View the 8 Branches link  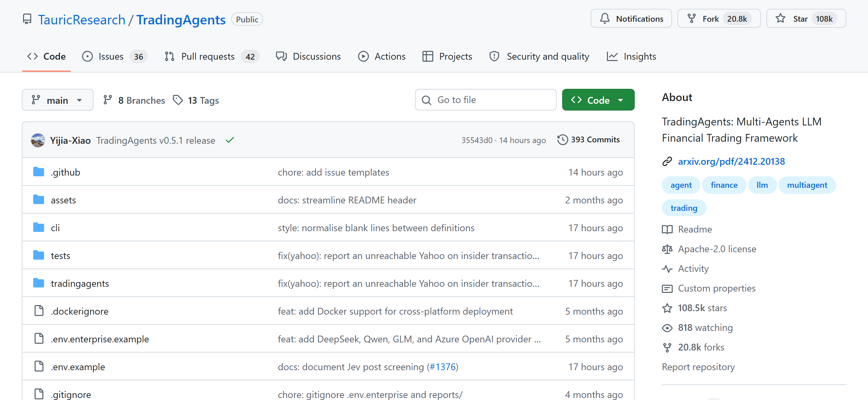coord(134,100)
